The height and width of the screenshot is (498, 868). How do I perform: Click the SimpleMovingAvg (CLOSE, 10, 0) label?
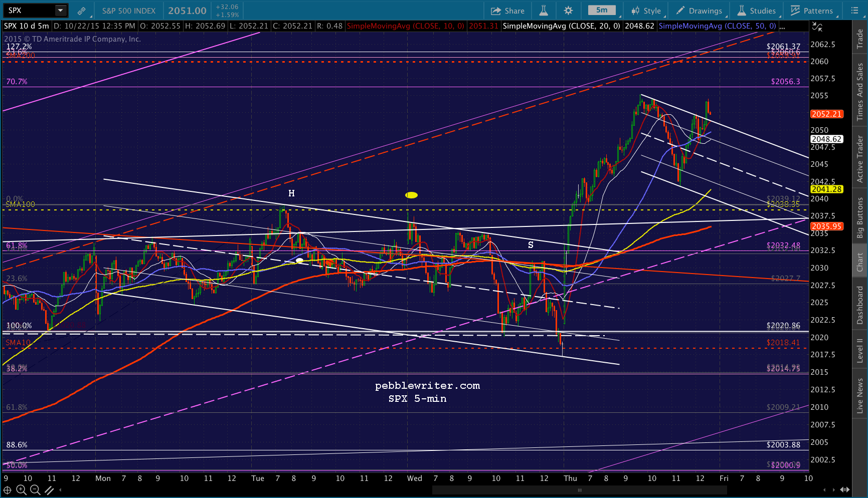(406, 26)
